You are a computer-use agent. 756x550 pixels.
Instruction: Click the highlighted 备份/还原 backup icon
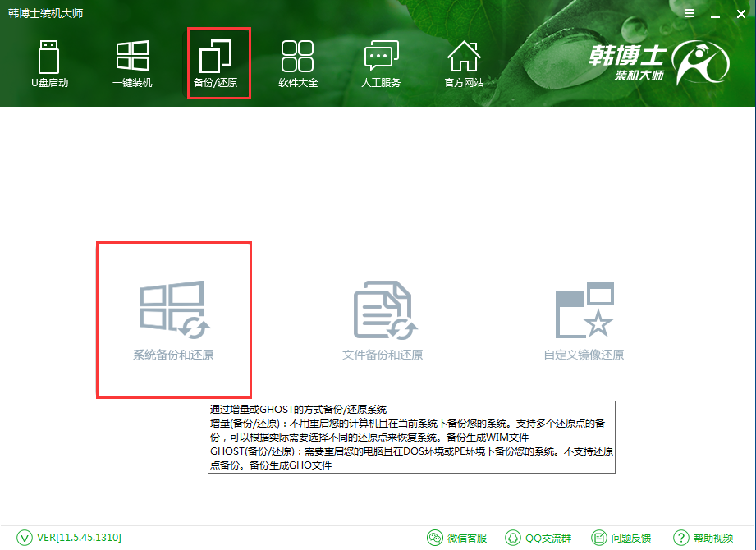[218, 62]
